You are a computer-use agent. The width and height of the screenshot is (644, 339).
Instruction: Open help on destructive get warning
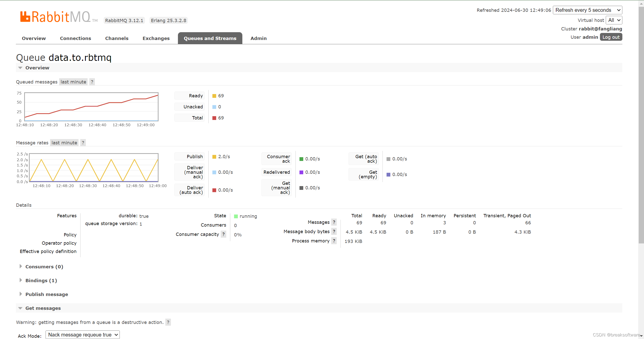click(x=168, y=322)
